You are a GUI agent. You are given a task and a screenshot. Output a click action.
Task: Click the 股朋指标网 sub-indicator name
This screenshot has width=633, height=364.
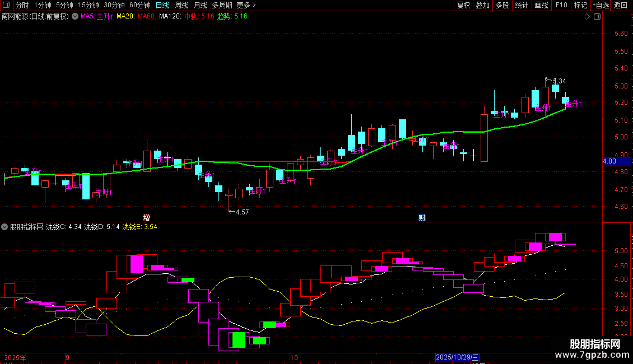(27, 227)
